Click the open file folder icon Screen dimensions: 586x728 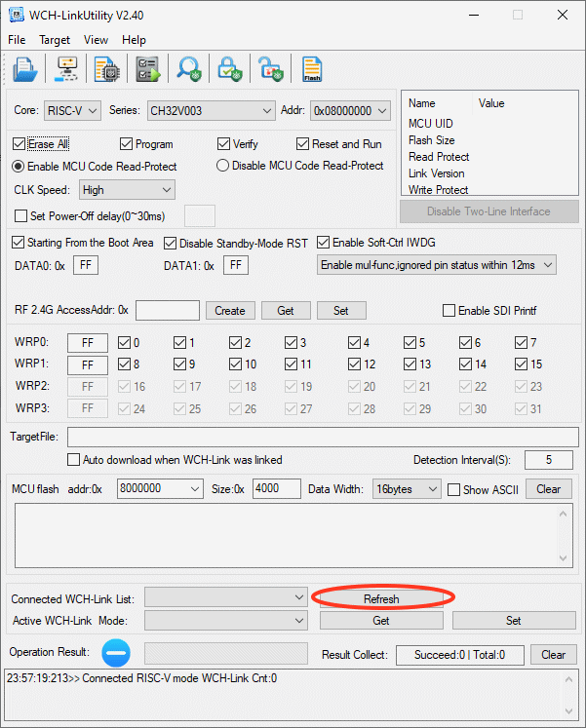(x=24, y=69)
